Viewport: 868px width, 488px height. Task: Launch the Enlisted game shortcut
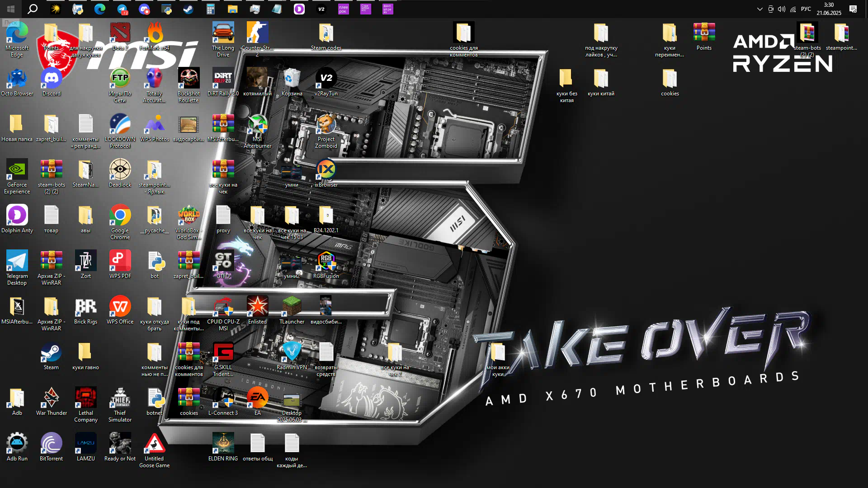(x=257, y=310)
